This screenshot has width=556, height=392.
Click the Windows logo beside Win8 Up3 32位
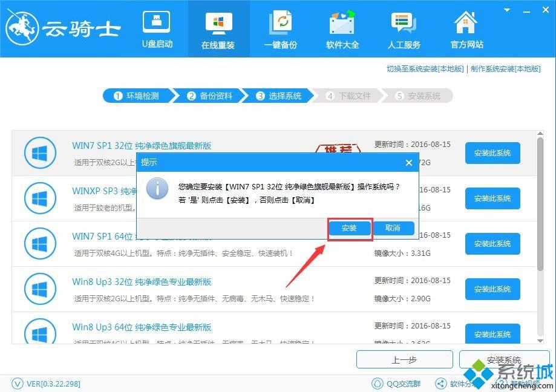[x=39, y=289]
